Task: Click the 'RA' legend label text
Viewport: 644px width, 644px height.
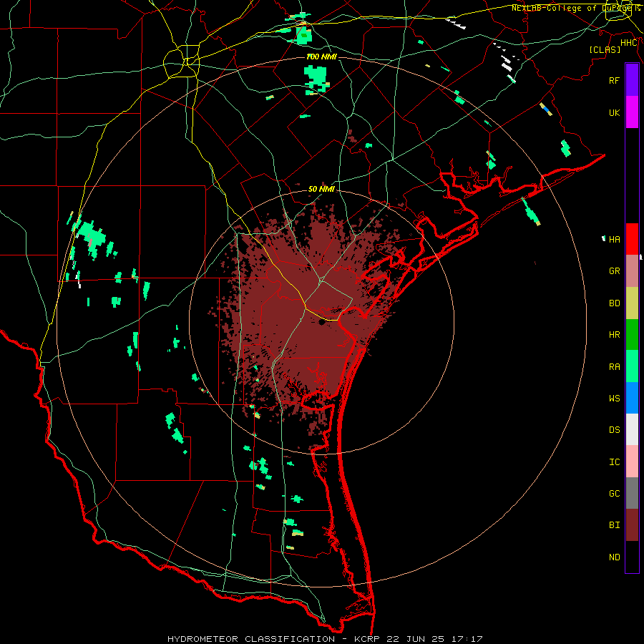Action: (614, 366)
